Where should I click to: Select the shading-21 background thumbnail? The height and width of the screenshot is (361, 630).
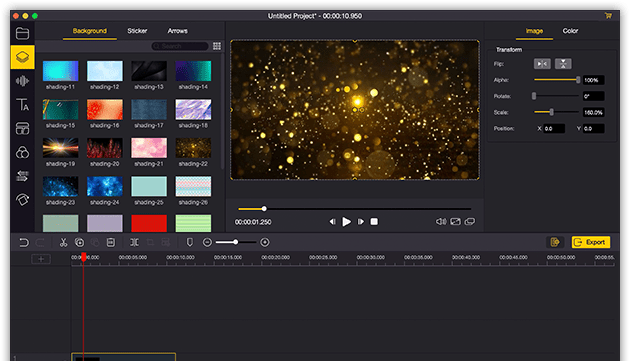tap(149, 148)
